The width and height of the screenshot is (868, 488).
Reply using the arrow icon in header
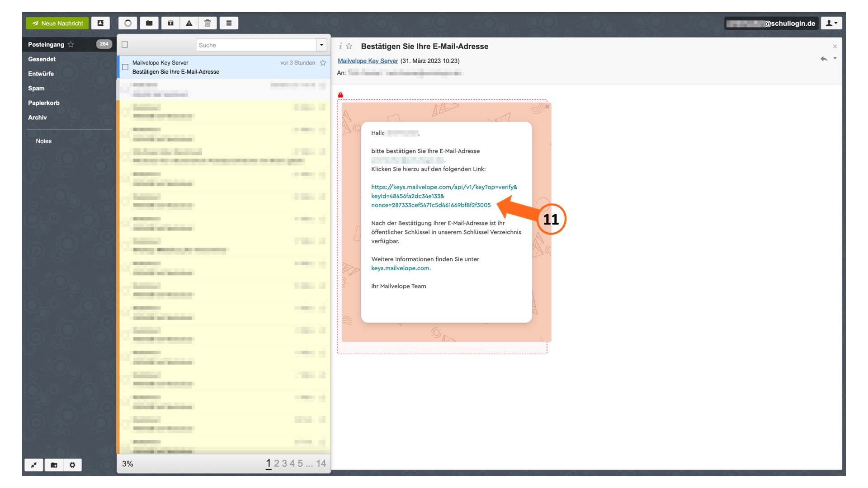click(x=824, y=59)
